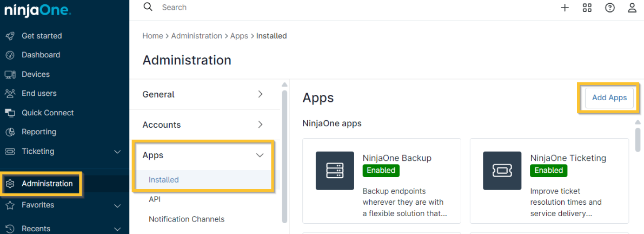Open the user profile icon

(x=632, y=8)
